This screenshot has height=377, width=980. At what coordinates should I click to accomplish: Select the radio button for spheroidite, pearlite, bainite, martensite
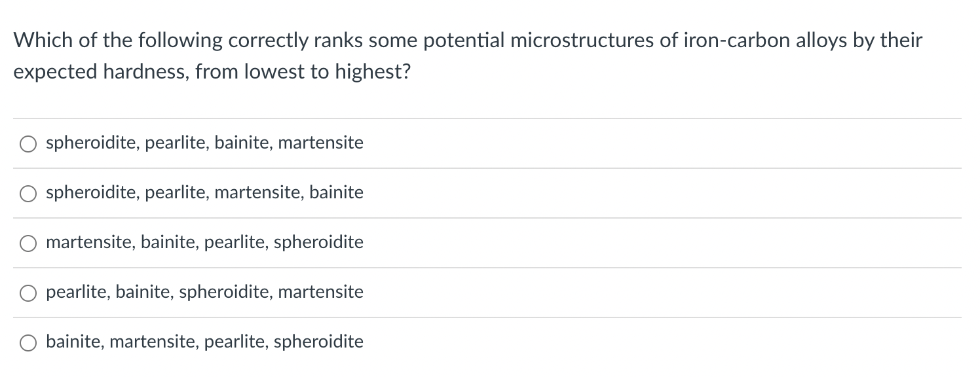(28, 143)
